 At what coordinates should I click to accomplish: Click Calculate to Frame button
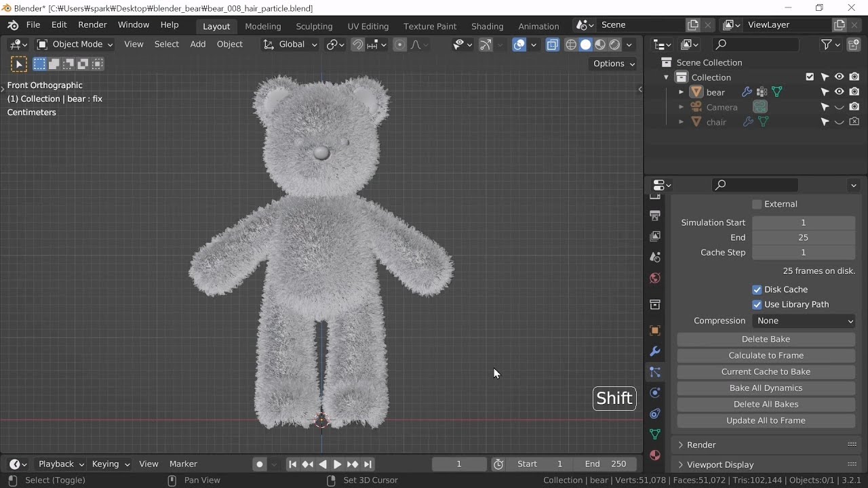pyautogui.click(x=766, y=355)
